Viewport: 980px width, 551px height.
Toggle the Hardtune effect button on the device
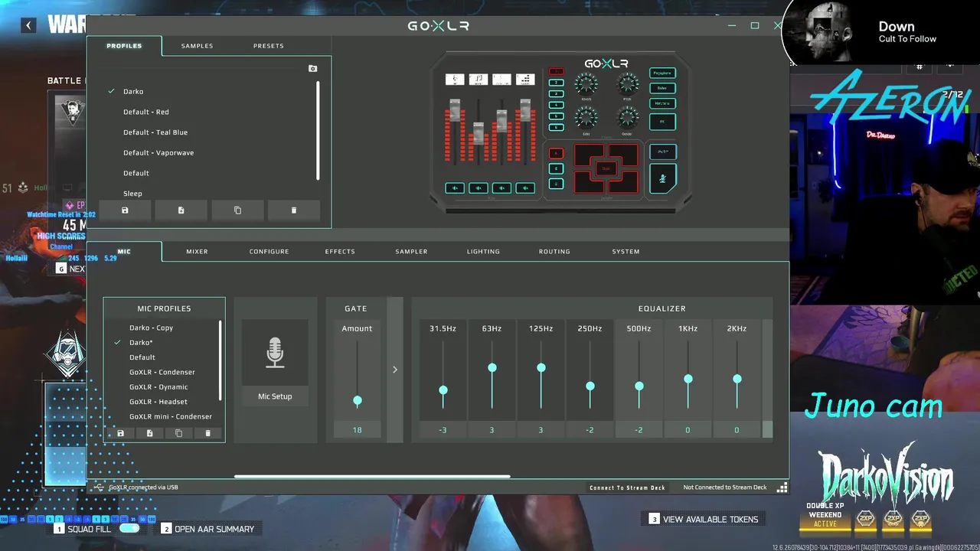663,103
